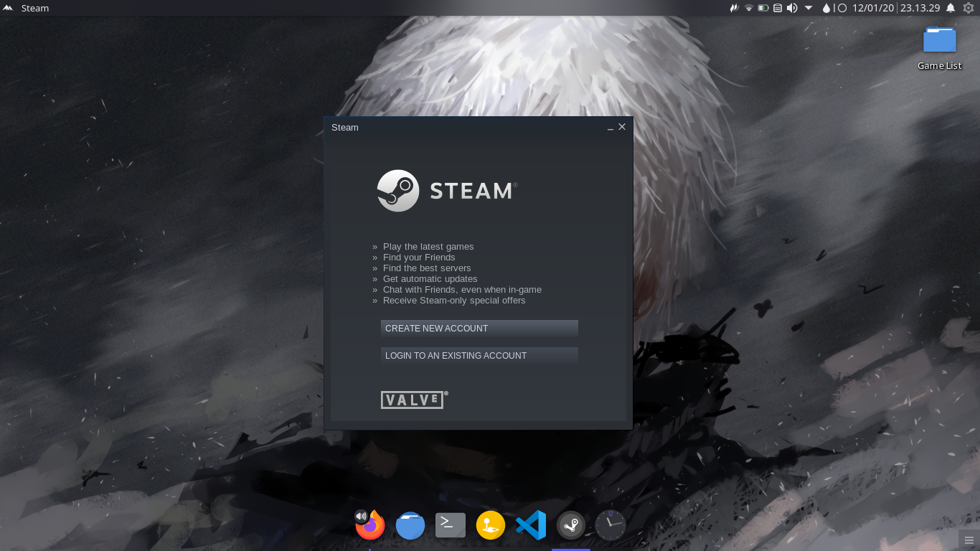Click the 'Play the latest games' text

[428, 247]
